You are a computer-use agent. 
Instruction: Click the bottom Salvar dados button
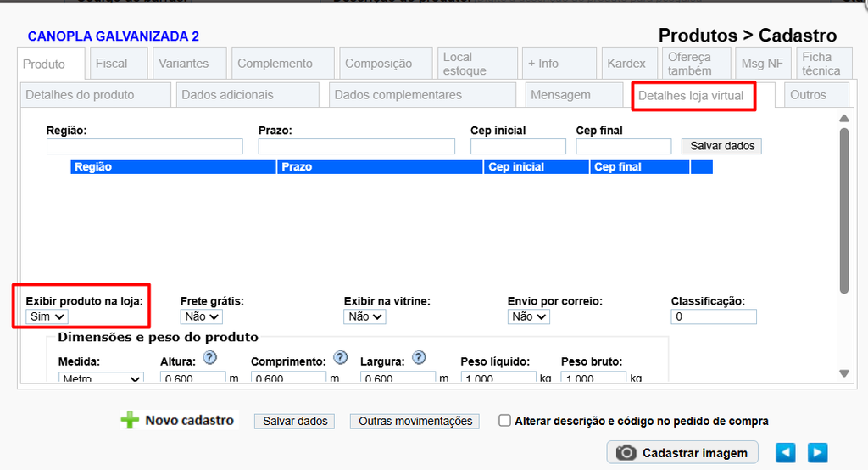coord(294,422)
